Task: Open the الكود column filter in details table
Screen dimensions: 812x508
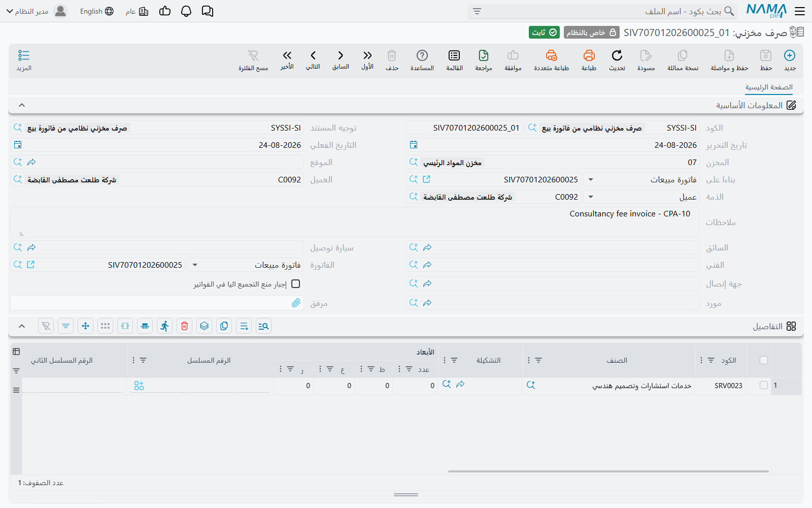Action: point(711,360)
